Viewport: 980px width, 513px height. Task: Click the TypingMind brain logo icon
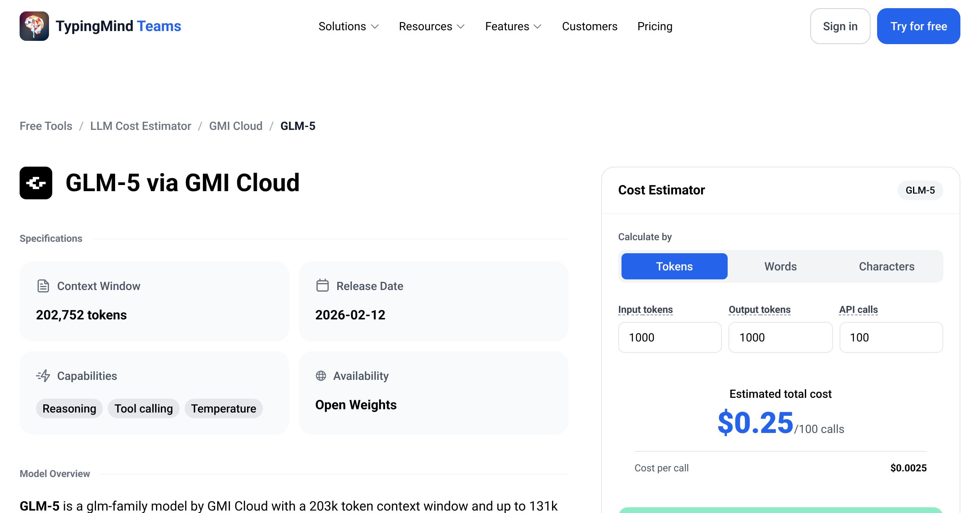click(x=34, y=26)
